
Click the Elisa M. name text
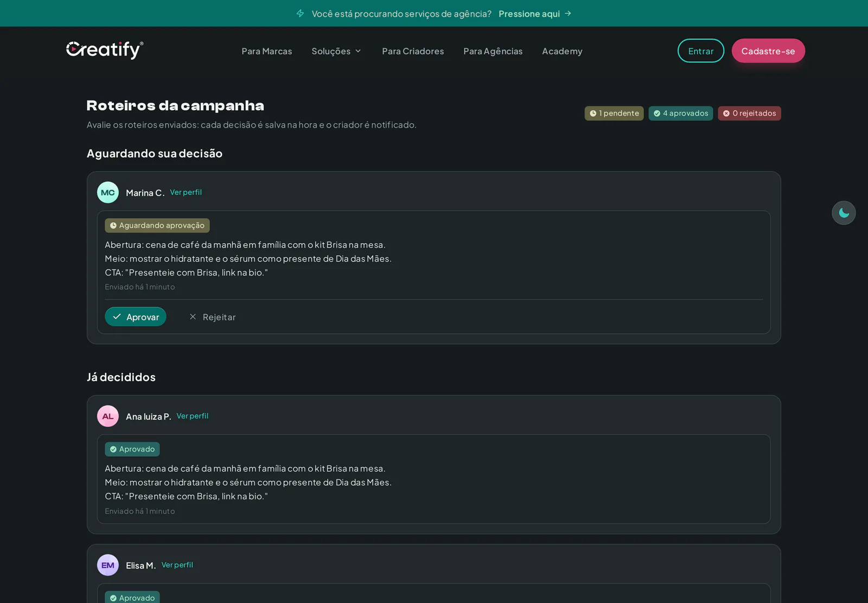tap(141, 565)
